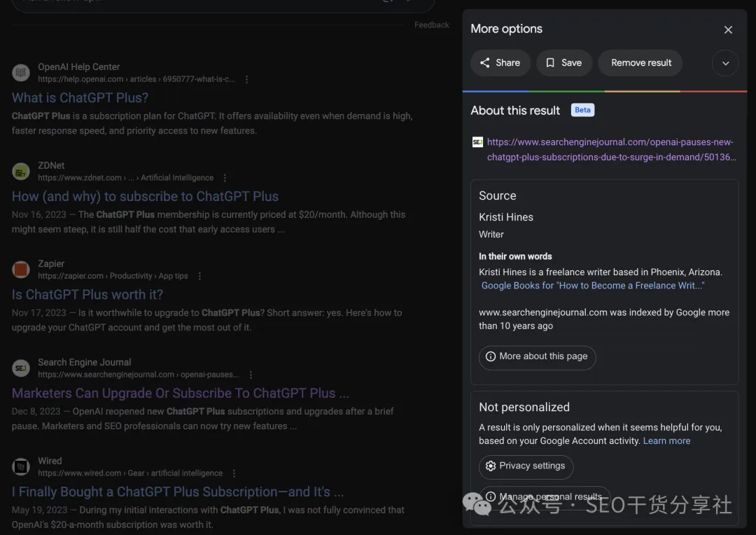Open three-dot menu for Zapier result
756x535 pixels.
[x=199, y=277]
